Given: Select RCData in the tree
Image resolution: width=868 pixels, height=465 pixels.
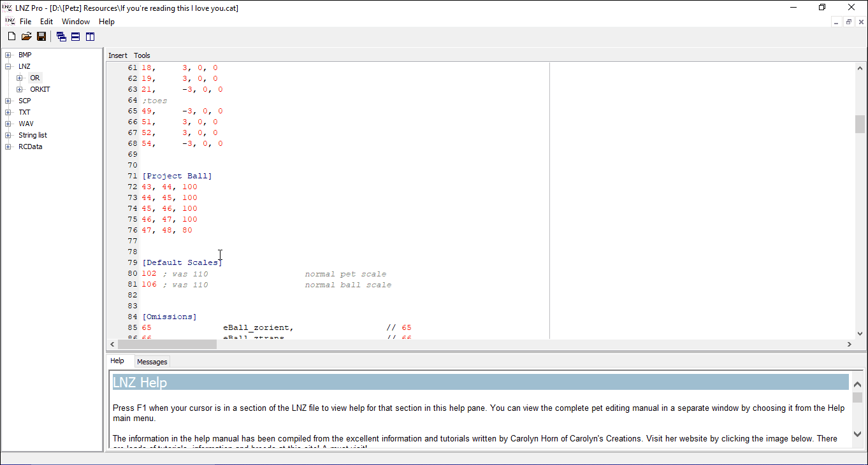Looking at the screenshot, I should pyautogui.click(x=31, y=147).
